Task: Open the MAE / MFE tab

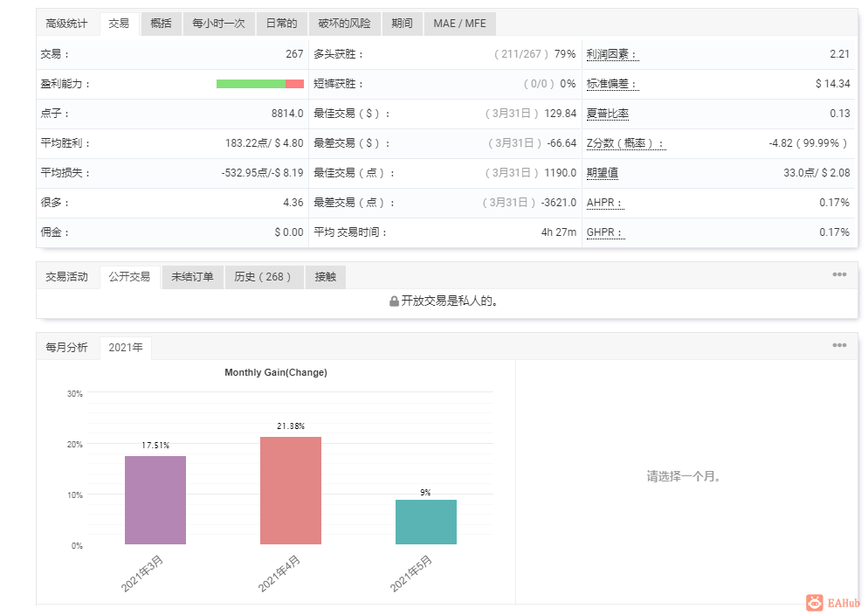Action: tap(459, 24)
